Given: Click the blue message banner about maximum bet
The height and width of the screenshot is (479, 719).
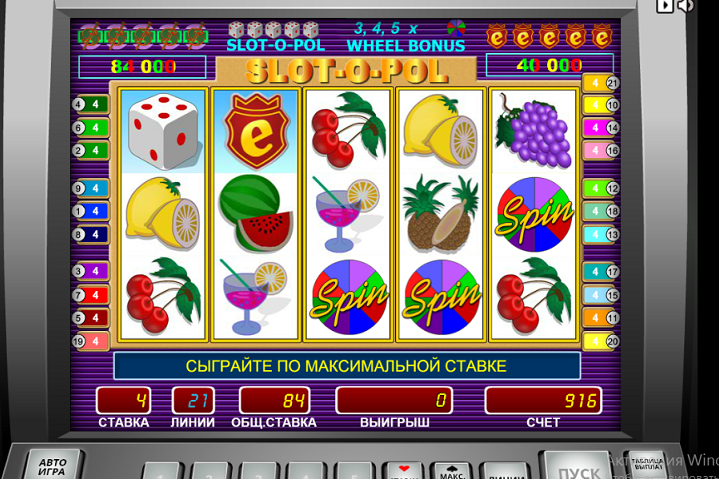Looking at the screenshot, I should (x=347, y=366).
